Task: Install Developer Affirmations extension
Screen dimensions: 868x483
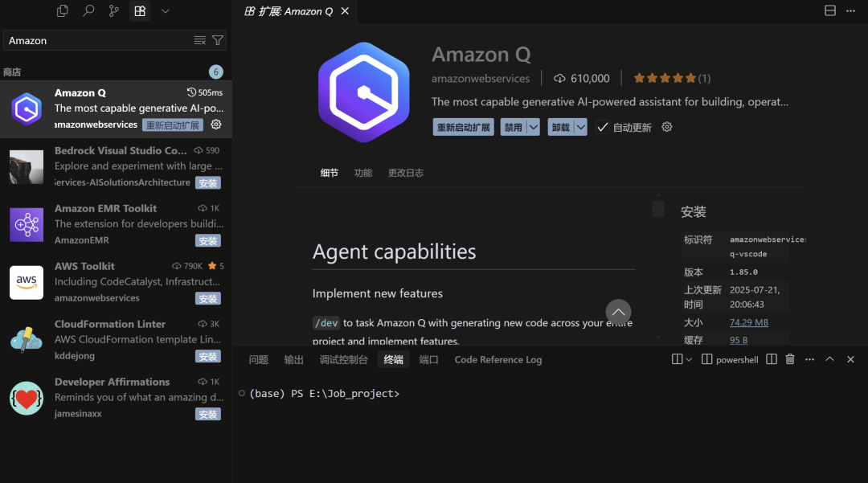Action: (x=208, y=415)
